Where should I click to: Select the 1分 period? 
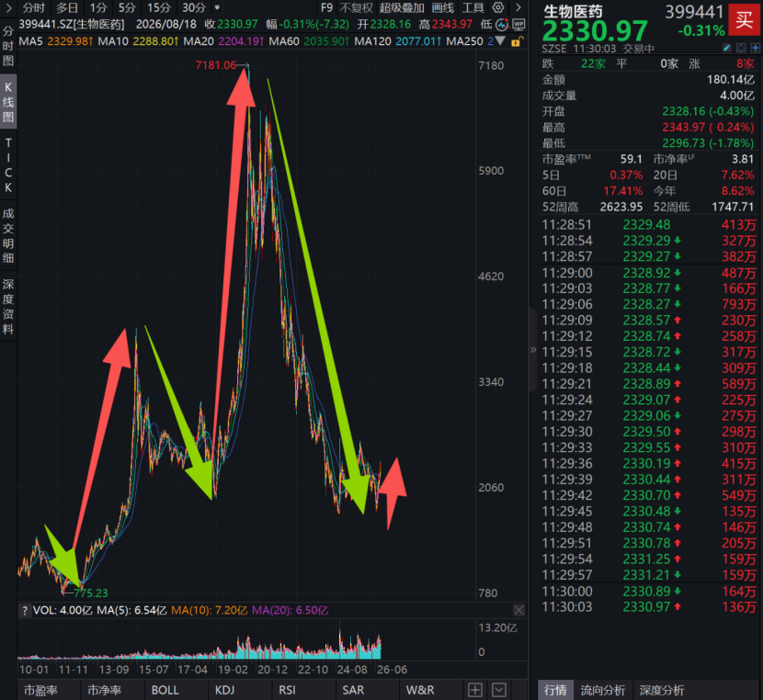pyautogui.click(x=98, y=7)
